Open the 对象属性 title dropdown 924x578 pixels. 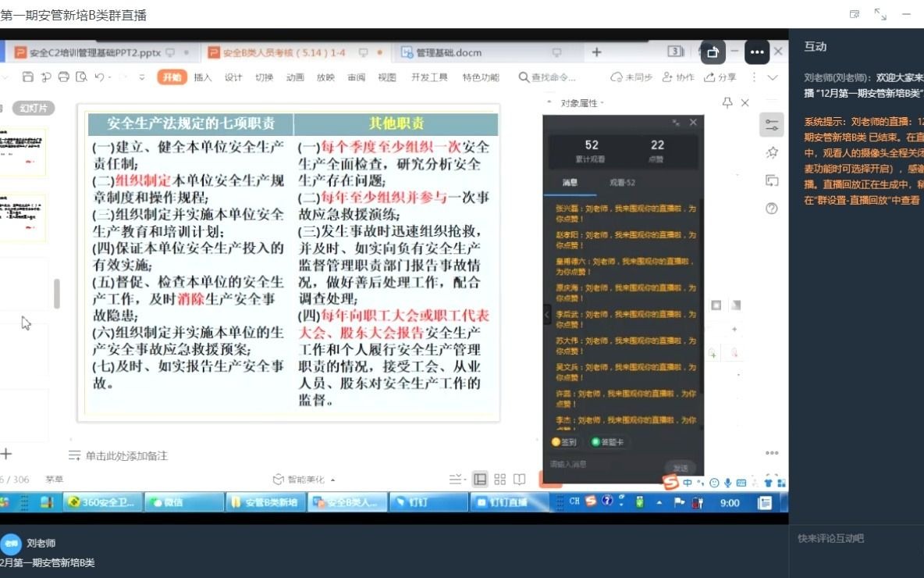pos(602,102)
